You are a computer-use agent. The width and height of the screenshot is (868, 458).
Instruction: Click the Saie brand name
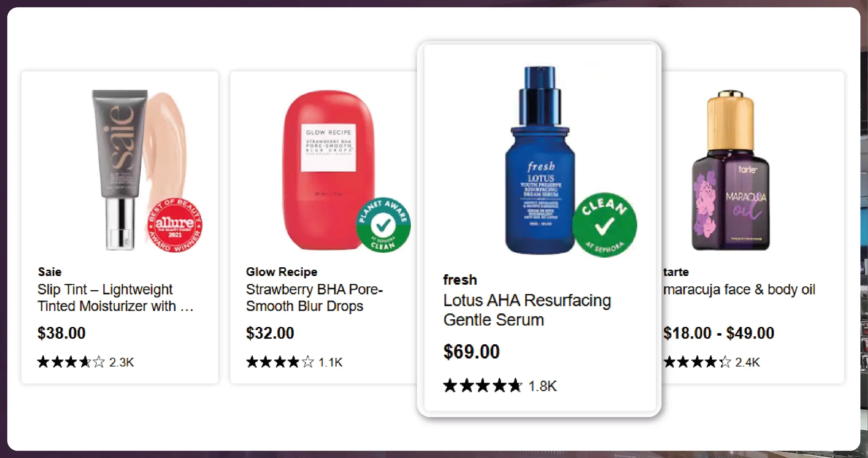[50, 272]
